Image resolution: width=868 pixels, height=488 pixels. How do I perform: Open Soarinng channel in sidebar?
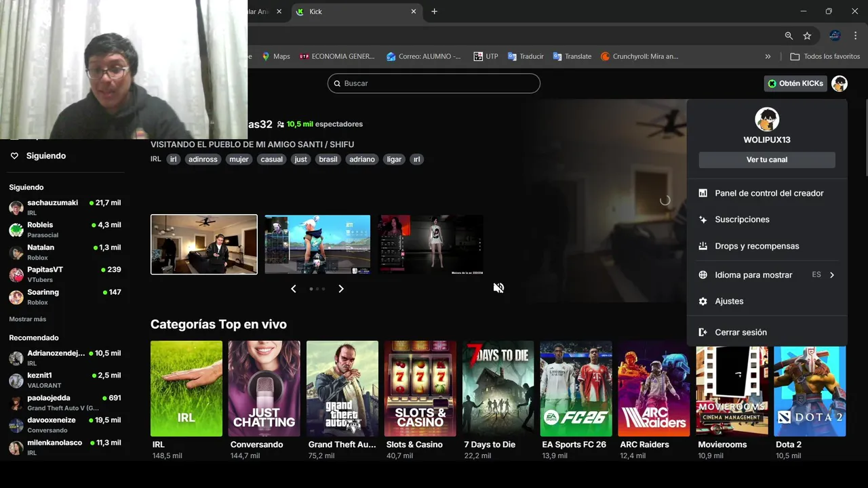click(x=65, y=297)
